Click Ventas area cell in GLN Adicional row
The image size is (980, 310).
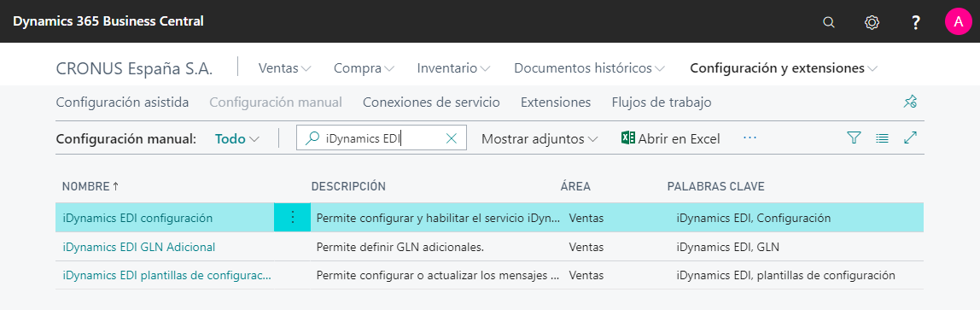586,247
